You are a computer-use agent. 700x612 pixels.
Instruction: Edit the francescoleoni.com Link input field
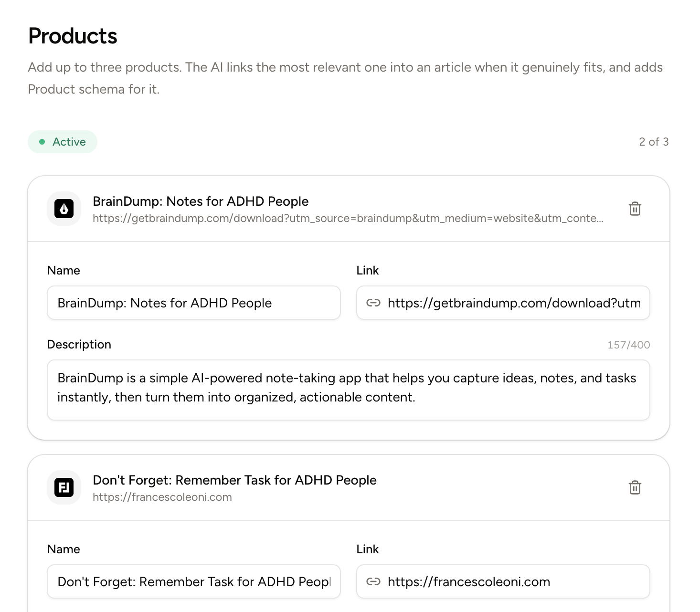[503, 581]
